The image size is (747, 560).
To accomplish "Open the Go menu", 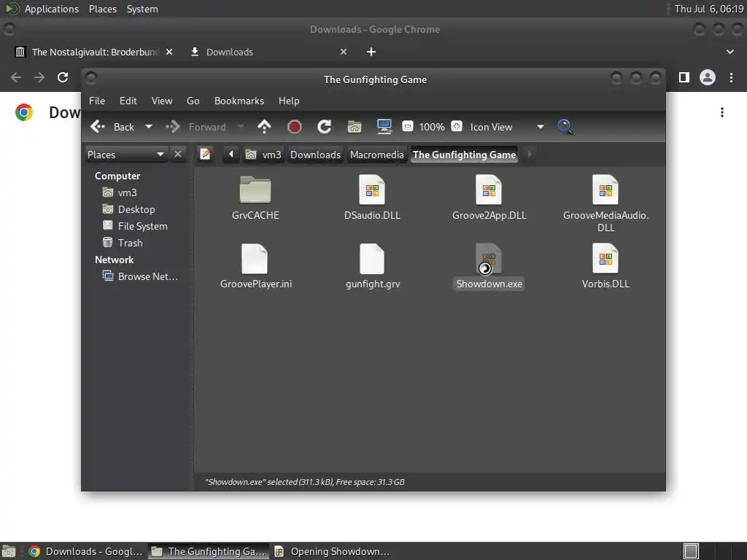I will click(193, 101).
